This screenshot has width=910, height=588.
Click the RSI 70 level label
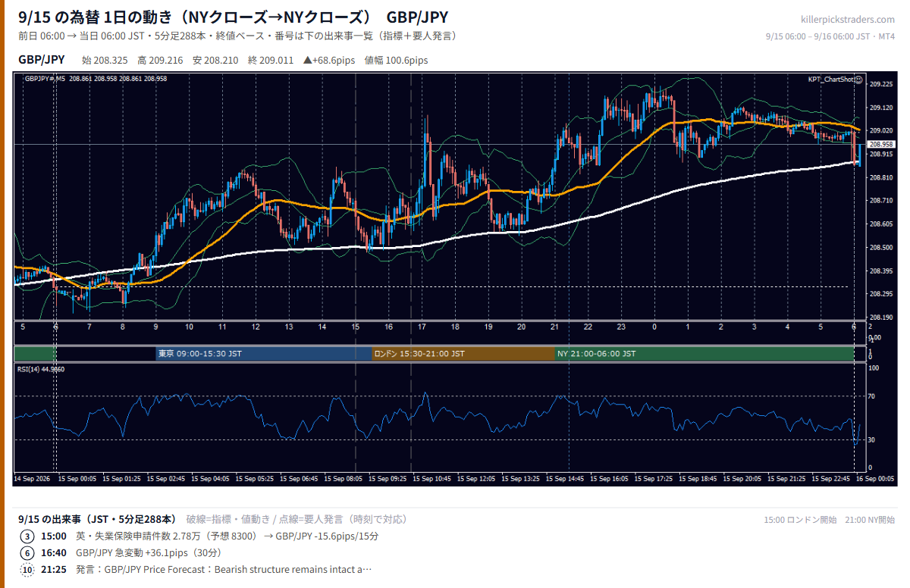pos(872,396)
